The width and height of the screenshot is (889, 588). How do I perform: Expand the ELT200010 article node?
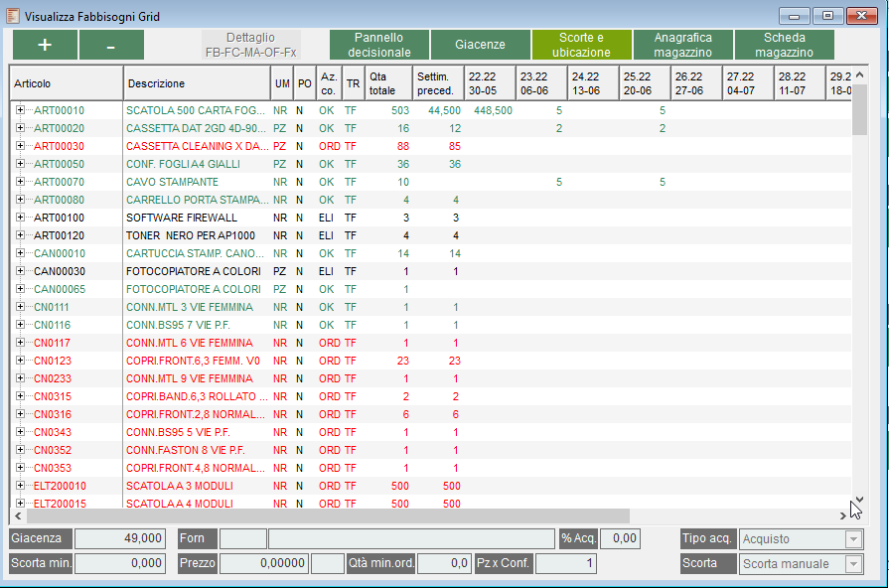[20, 486]
